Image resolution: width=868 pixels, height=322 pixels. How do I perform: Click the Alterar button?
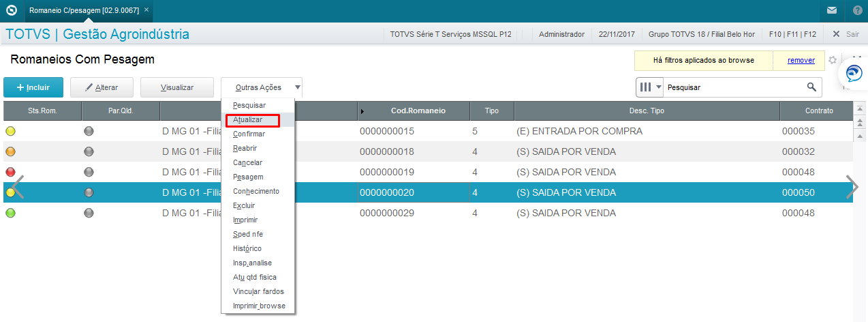point(102,87)
